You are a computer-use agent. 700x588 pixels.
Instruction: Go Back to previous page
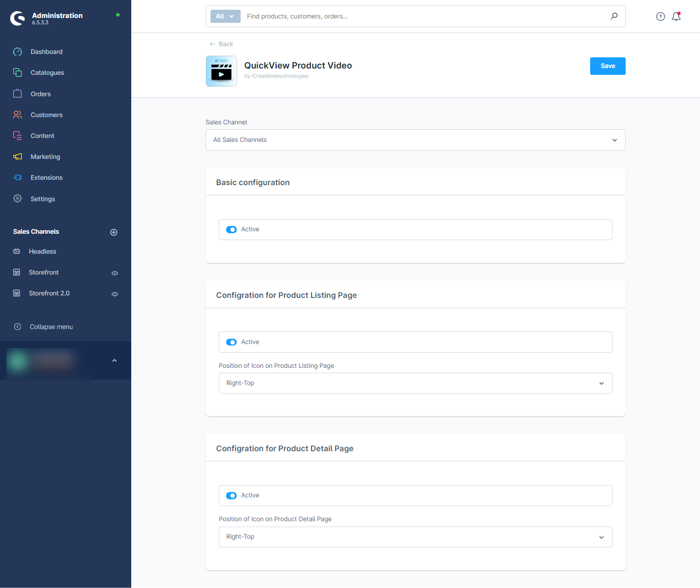click(221, 44)
